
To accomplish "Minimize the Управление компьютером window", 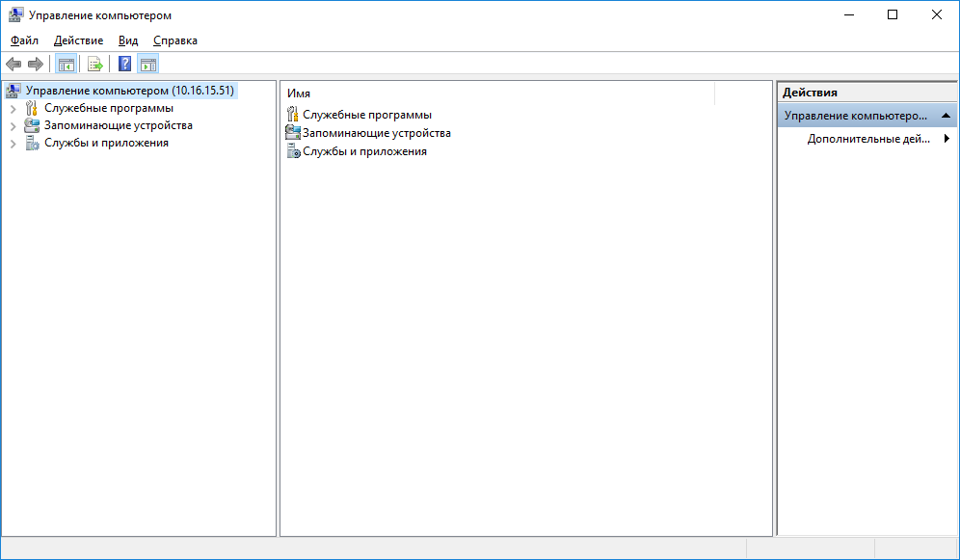I will (x=849, y=14).
